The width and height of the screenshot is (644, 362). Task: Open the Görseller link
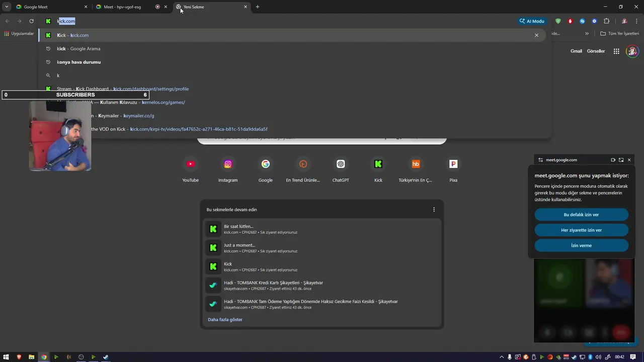pos(596,51)
